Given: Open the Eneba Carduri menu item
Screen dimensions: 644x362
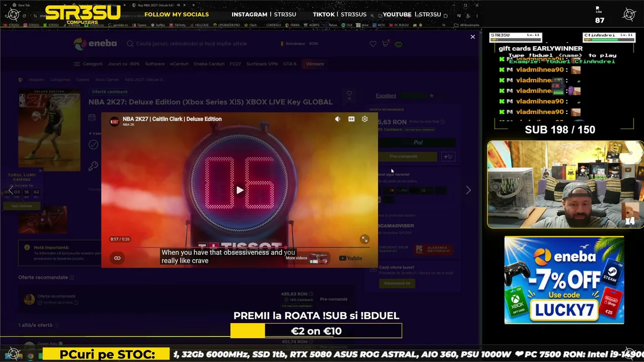Looking at the screenshot, I should (x=209, y=64).
